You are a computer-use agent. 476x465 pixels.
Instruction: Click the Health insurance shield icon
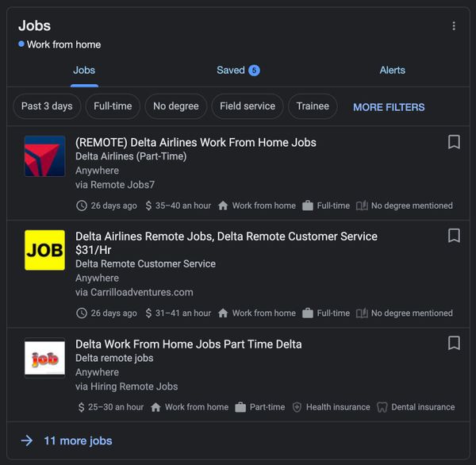coord(297,407)
